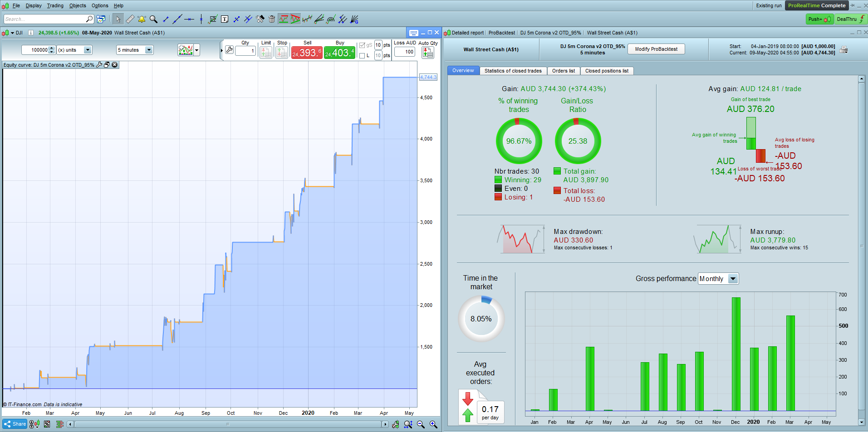Screen dimensions: 868x432
Task: Open the Display menu
Action: [34, 5]
